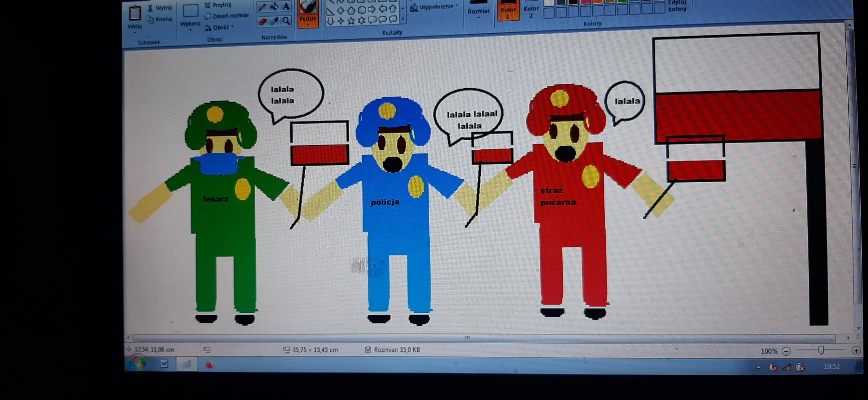This screenshot has width=868, height=400.
Task: Open the Windows Start menu
Action: (x=137, y=363)
